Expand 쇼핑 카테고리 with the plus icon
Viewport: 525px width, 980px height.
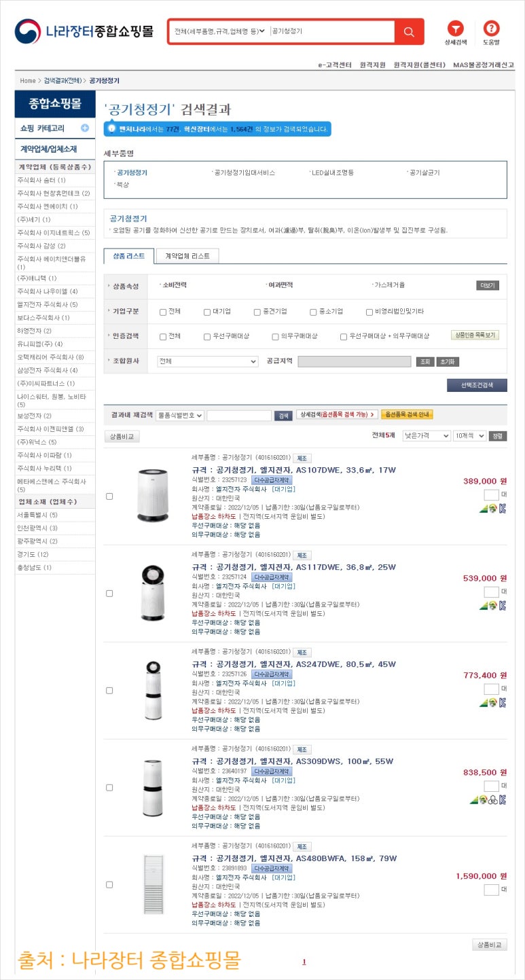coord(85,128)
